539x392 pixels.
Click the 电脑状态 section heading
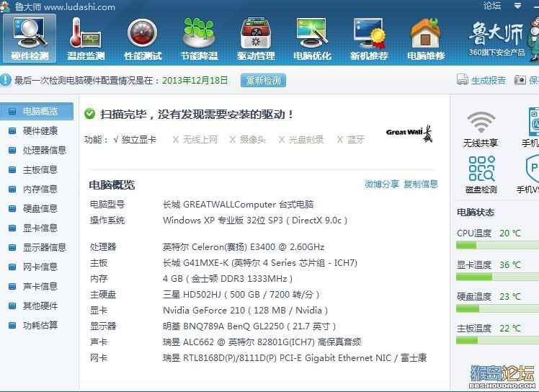[x=476, y=212]
